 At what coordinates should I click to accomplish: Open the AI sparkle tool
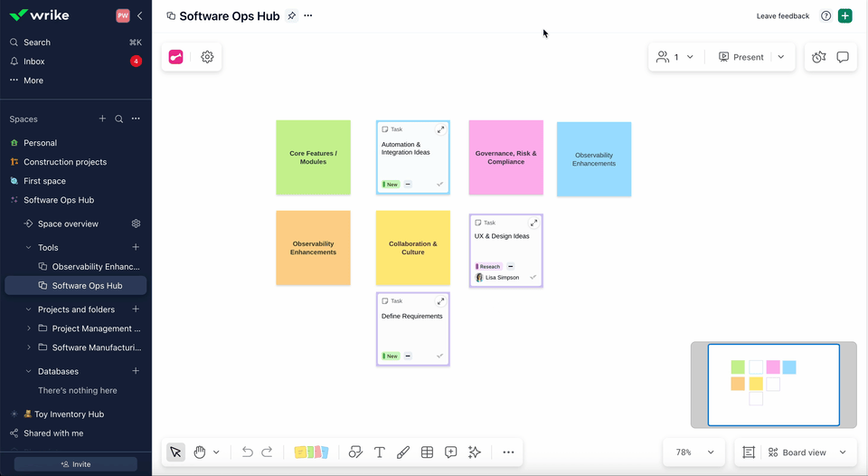[x=475, y=452]
